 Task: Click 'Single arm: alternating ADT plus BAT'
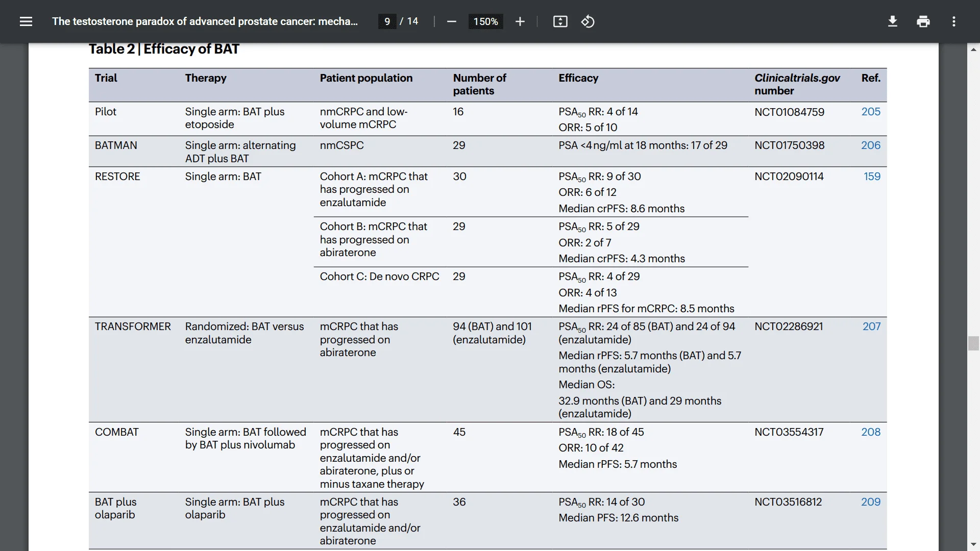point(240,152)
